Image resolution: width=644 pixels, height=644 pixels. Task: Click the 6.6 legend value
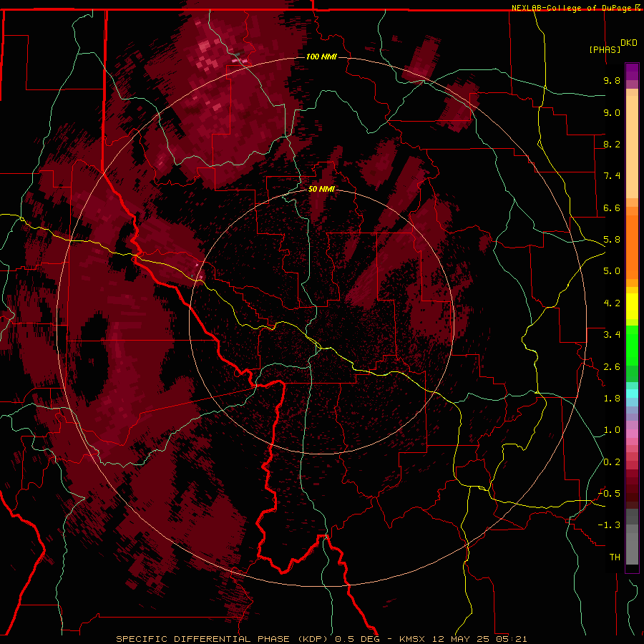[612, 208]
